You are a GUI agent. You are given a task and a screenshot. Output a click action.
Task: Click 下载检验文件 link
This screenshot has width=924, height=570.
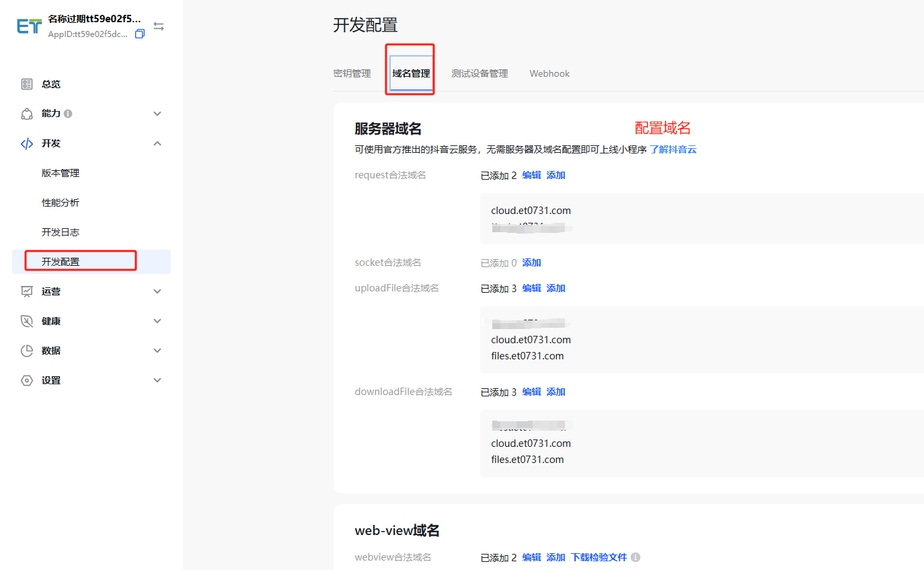click(x=599, y=557)
